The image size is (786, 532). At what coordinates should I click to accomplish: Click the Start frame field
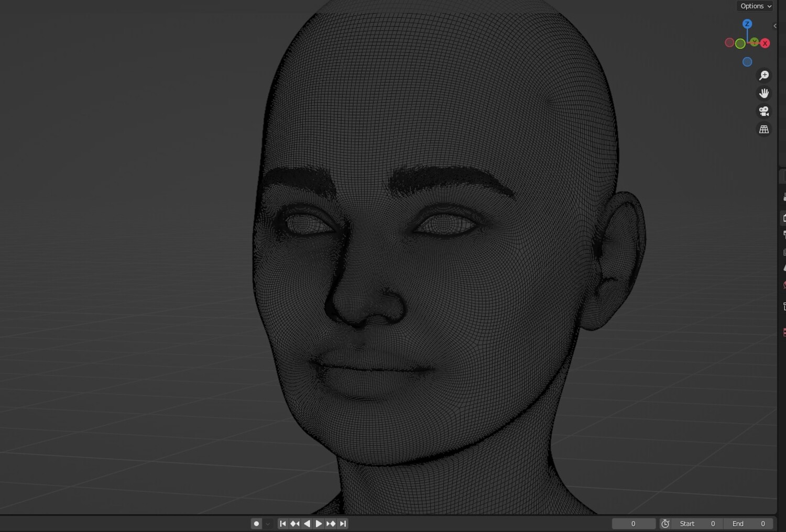click(x=697, y=524)
